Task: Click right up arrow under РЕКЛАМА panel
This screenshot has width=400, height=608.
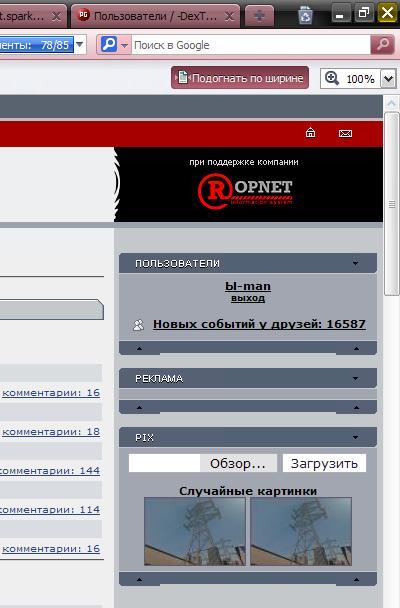Action: (x=356, y=408)
